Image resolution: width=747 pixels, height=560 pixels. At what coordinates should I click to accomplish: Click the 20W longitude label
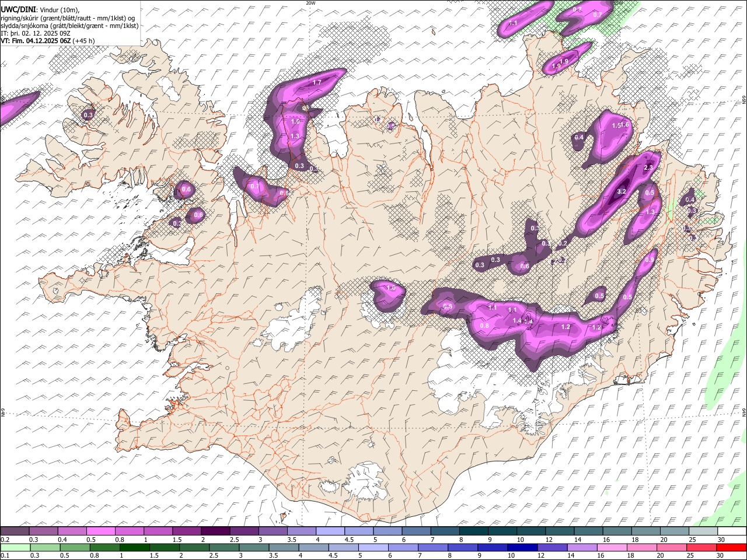[310, 3]
